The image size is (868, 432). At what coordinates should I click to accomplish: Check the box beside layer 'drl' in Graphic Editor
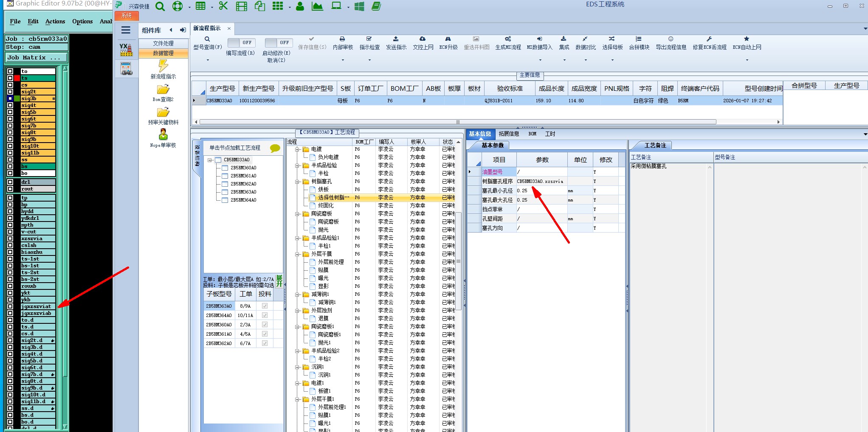click(x=10, y=182)
